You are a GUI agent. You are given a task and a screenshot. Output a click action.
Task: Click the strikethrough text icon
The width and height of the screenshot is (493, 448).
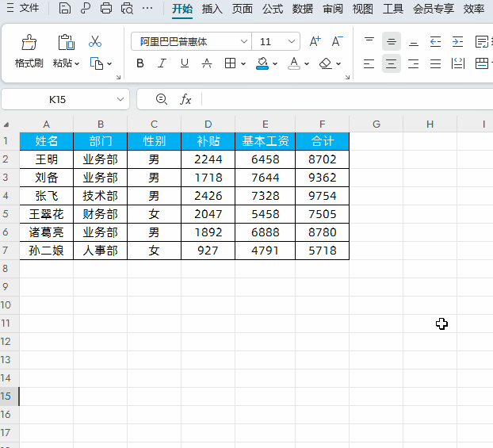pos(206,63)
